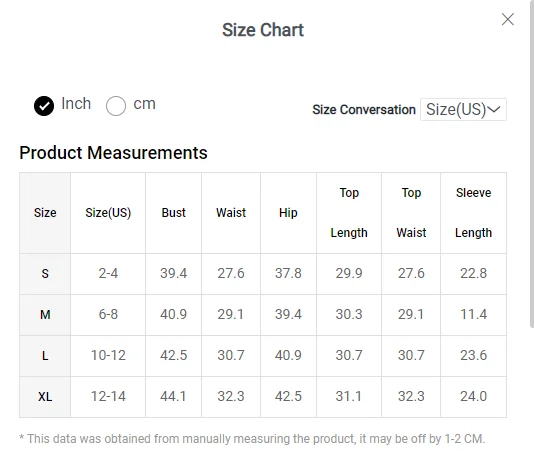Click the 2-4 US size cell

click(x=108, y=274)
